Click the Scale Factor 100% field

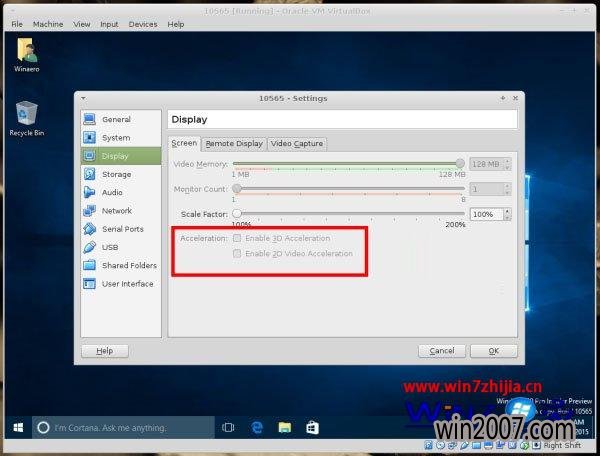(486, 214)
